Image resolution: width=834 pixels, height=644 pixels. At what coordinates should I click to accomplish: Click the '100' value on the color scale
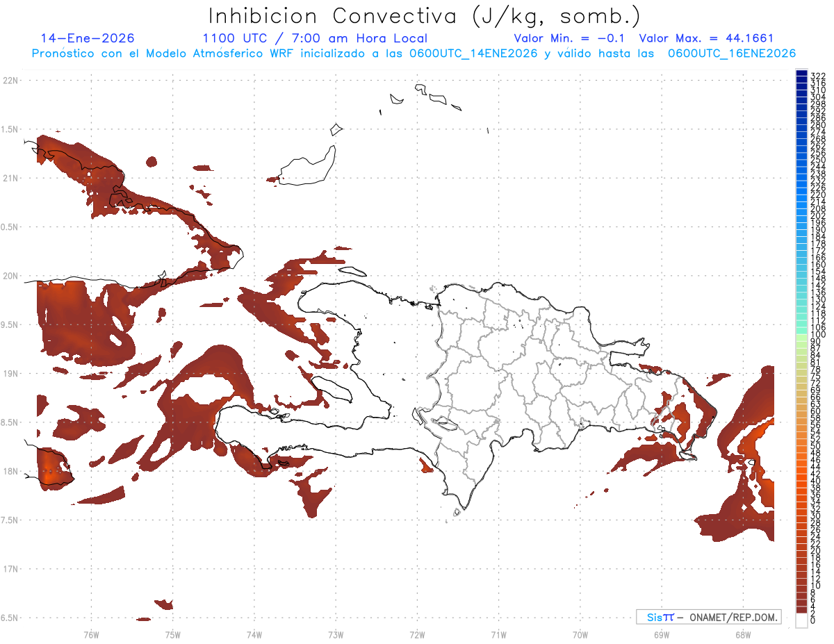pos(818,335)
